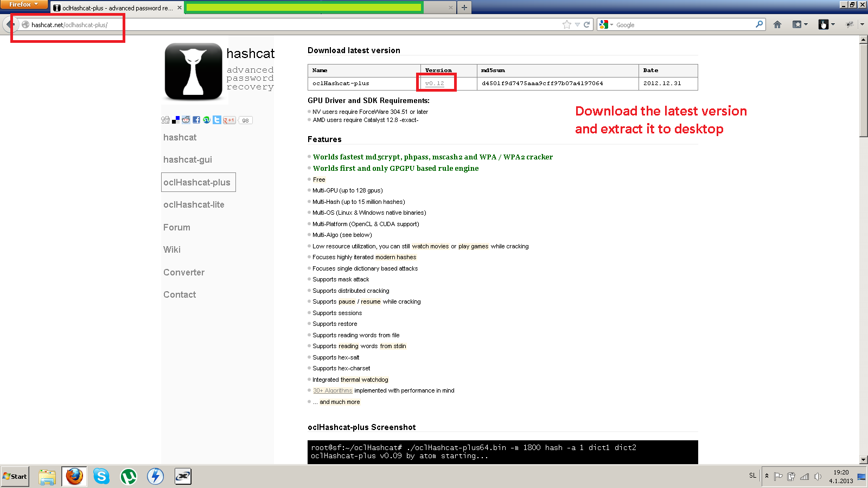
Task: Open the Converter sidebar link
Action: pos(184,273)
